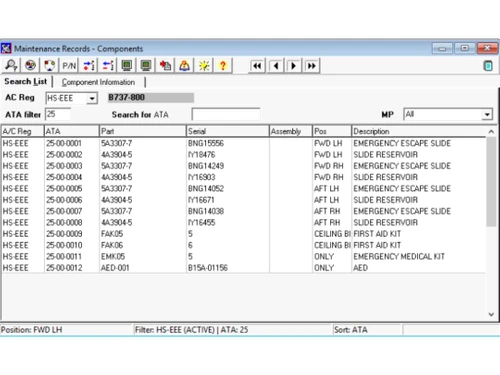Screen dimensions: 500x375
Task: Click the first green monitor toolbar icon
Action: [x=127, y=65]
